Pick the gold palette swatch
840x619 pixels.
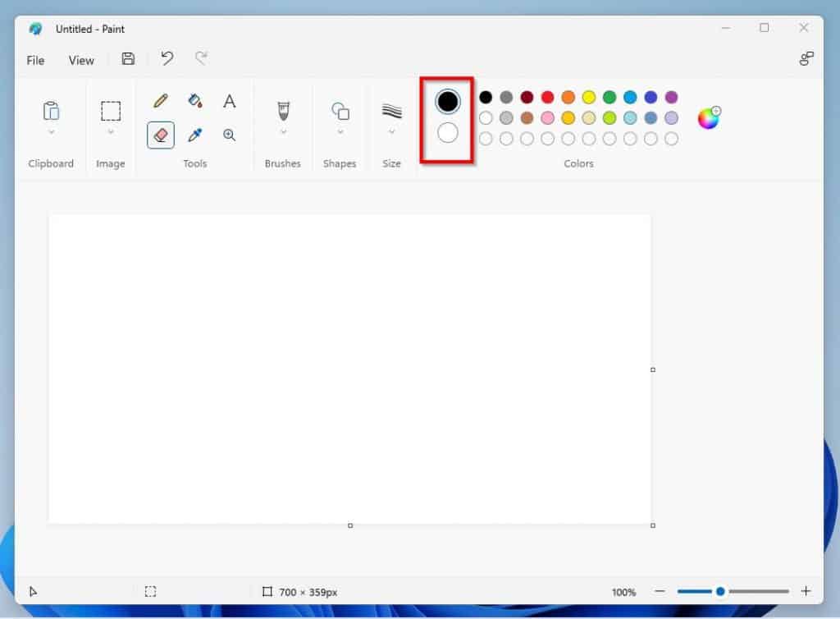tap(568, 118)
